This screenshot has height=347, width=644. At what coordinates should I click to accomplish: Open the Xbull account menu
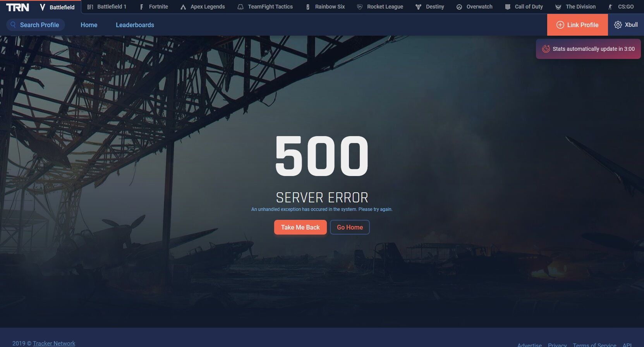pyautogui.click(x=626, y=25)
